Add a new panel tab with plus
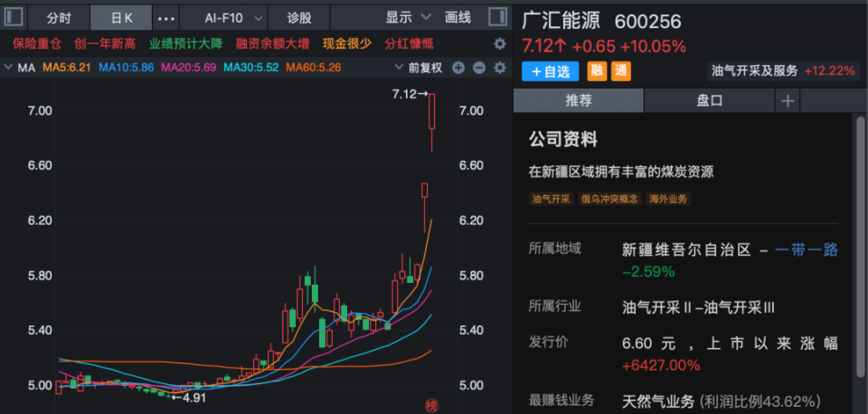This screenshot has width=868, height=414. [788, 100]
